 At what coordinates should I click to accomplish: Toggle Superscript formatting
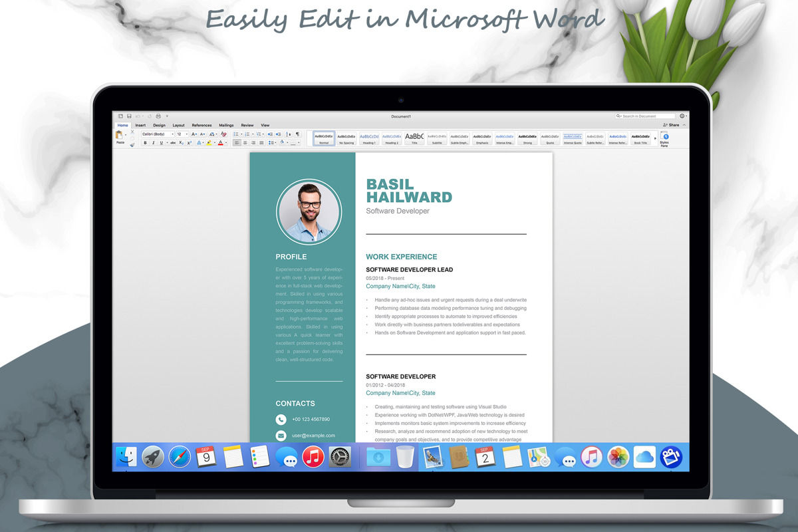[190, 142]
